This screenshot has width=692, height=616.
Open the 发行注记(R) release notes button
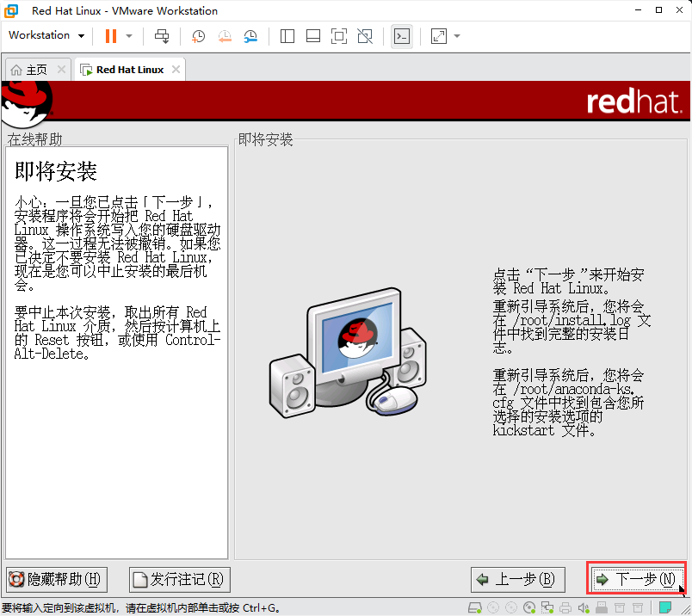(x=180, y=579)
